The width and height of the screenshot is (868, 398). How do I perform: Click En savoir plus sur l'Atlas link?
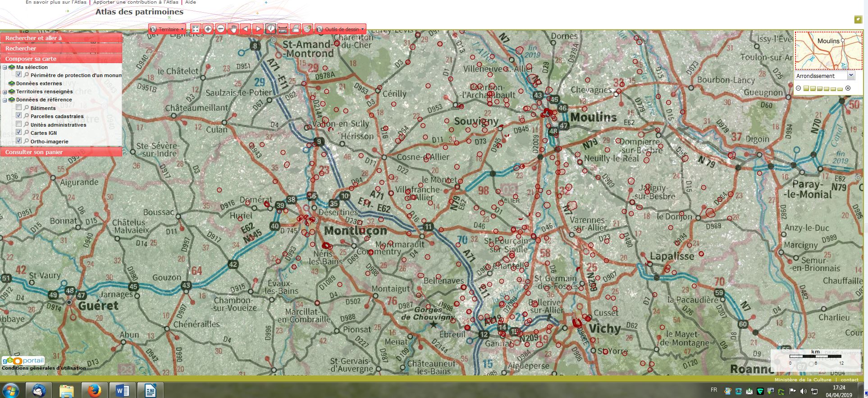[57, 2]
